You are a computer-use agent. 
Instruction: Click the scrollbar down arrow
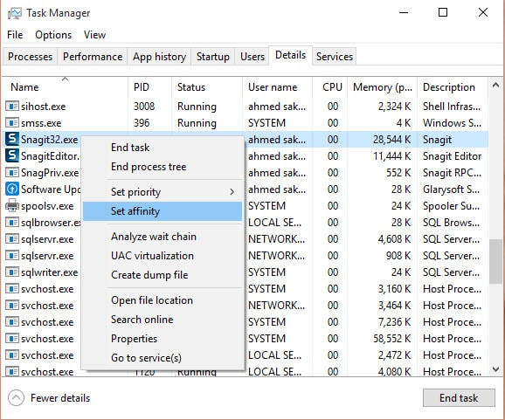(495, 368)
